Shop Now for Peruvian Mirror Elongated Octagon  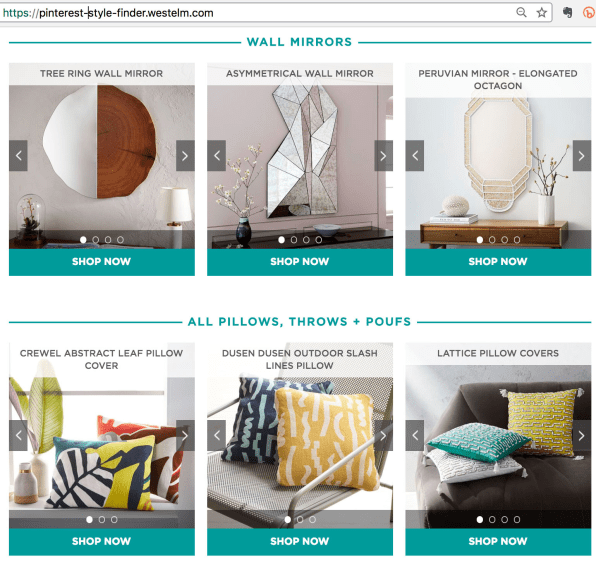point(498,262)
